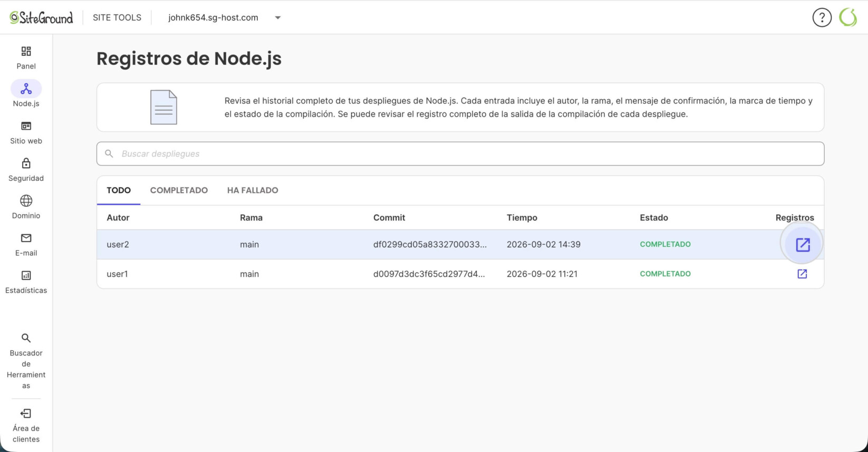Image resolution: width=868 pixels, height=452 pixels.
Task: Open the E-mail envelope icon
Action: click(26, 238)
